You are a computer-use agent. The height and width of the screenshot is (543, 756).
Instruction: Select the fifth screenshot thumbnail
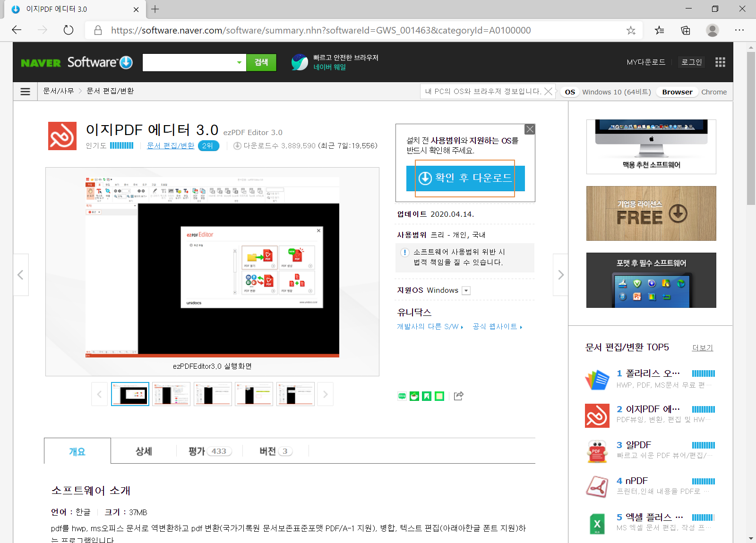[x=295, y=394]
